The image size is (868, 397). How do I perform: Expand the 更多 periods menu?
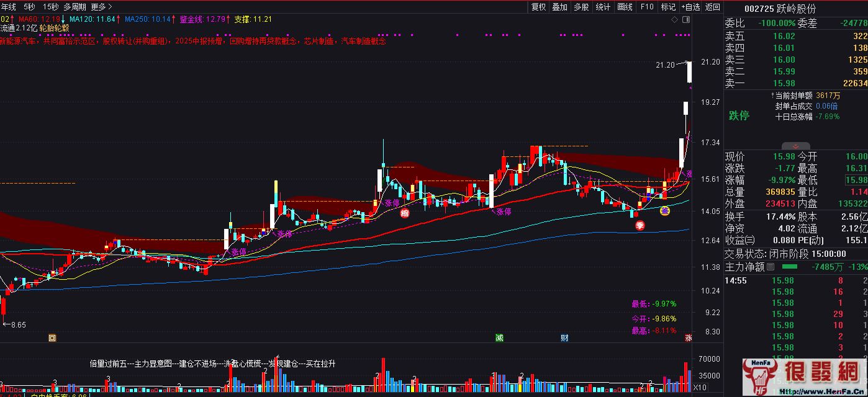coord(101,7)
